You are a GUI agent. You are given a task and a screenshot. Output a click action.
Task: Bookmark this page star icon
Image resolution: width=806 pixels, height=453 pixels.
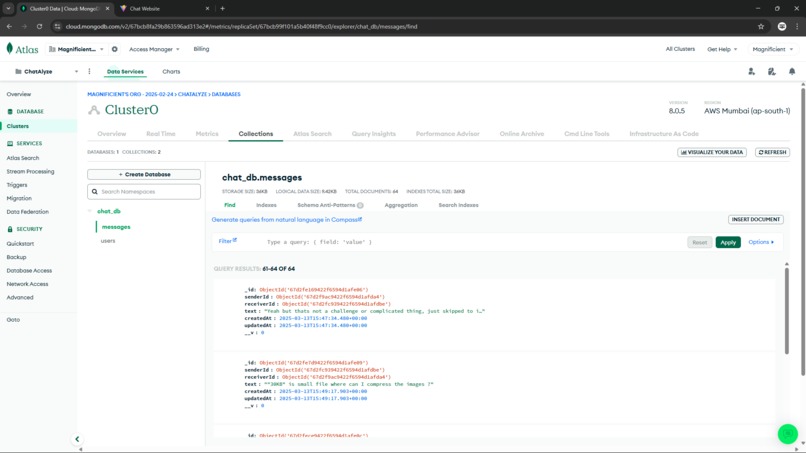point(761,26)
